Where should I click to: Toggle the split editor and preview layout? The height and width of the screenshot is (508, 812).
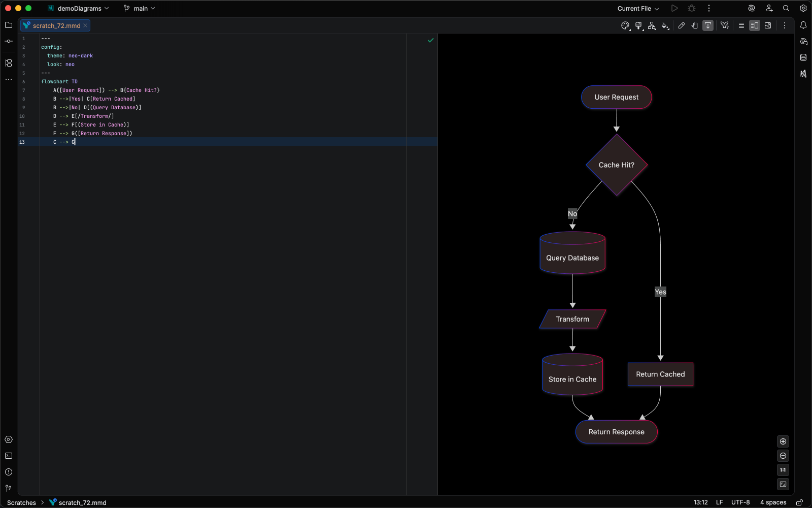(x=755, y=25)
